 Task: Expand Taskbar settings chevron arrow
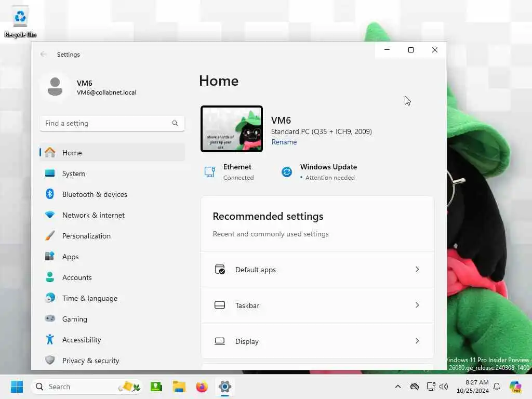tap(417, 305)
